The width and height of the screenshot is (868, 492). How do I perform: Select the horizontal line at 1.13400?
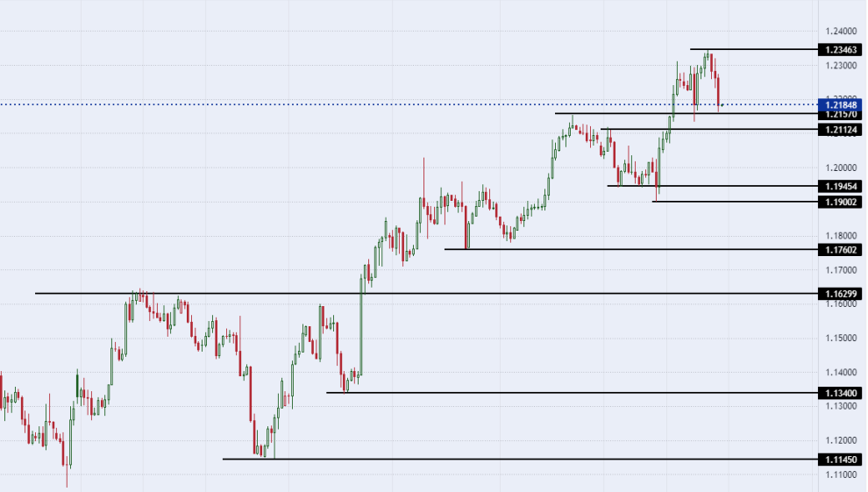click(572, 392)
